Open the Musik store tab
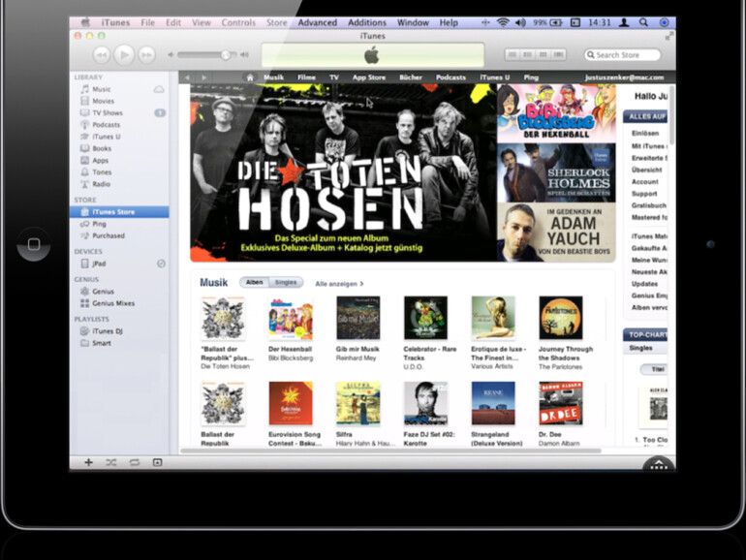 point(273,78)
